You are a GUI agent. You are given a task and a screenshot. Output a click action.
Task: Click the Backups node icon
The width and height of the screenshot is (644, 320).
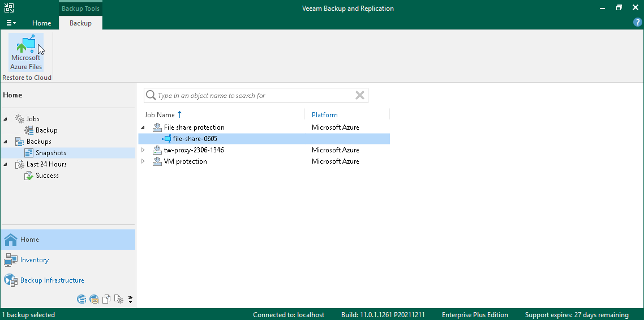pyautogui.click(x=20, y=142)
